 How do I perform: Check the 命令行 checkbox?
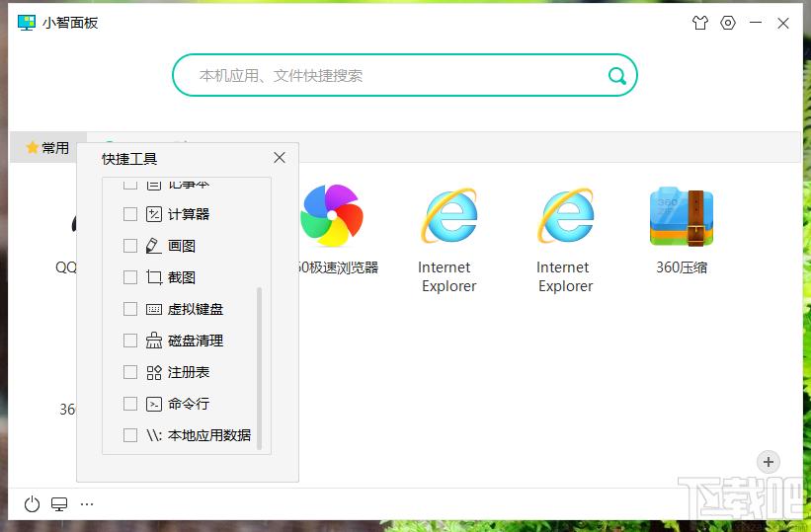(130, 404)
